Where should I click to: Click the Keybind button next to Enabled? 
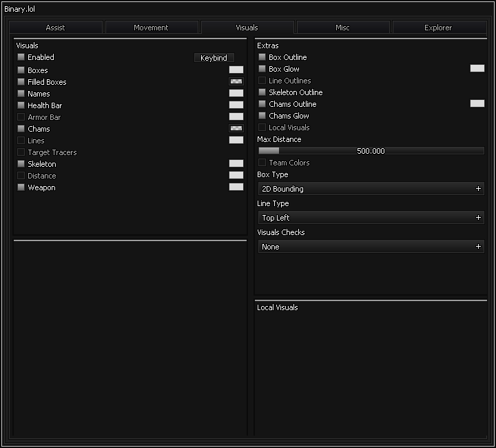(x=214, y=58)
